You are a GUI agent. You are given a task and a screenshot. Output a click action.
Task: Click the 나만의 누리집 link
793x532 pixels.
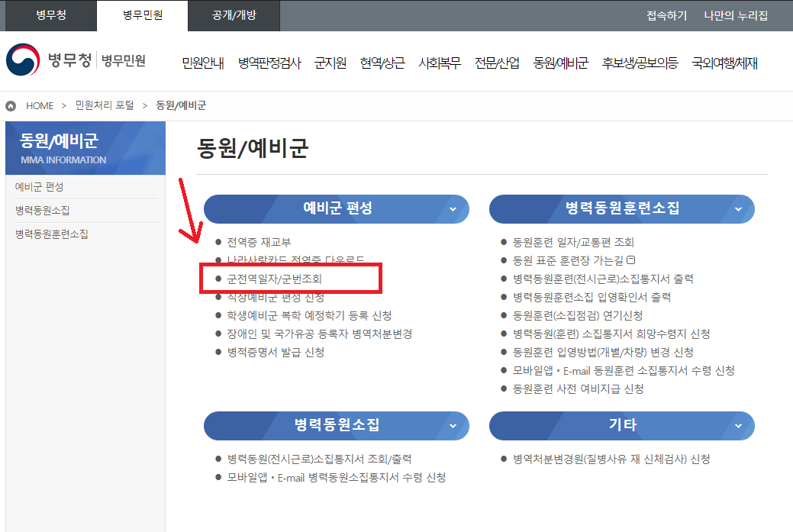tap(736, 15)
